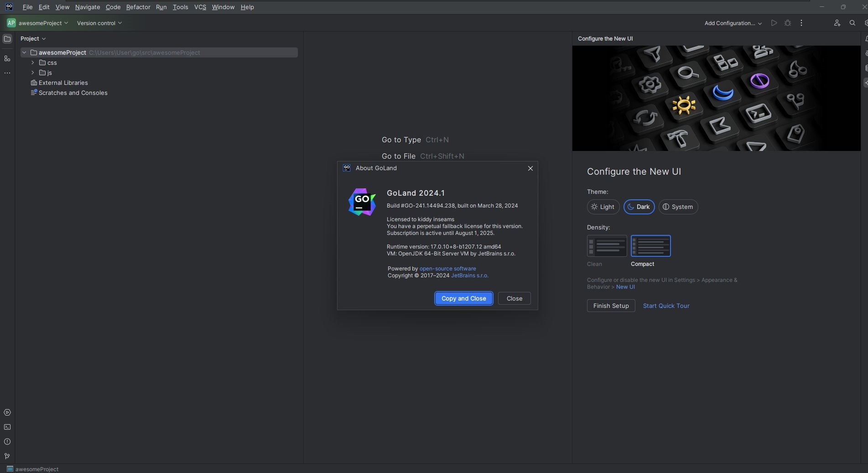868x473 pixels.
Task: Open the Navigate menu
Action: (x=88, y=7)
